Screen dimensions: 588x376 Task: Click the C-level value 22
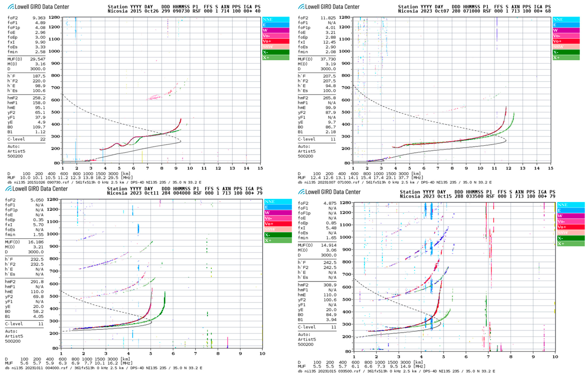pos(43,139)
